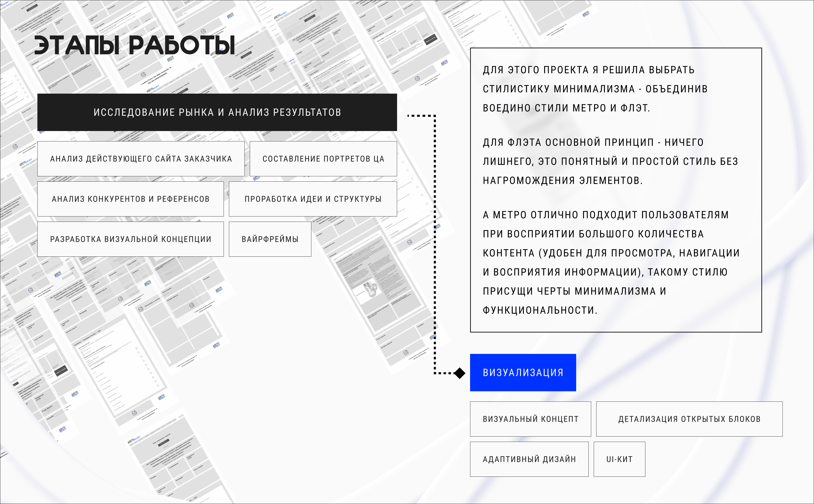This screenshot has height=504, width=814.
Task: Click the 'ЭТАПЫ РАБОТЫ' heading
Action: [135, 45]
